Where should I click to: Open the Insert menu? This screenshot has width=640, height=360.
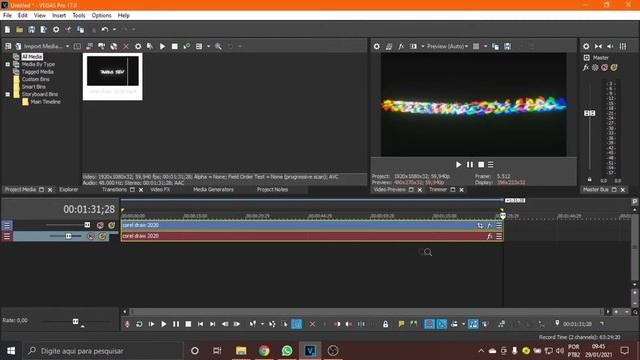(59, 16)
